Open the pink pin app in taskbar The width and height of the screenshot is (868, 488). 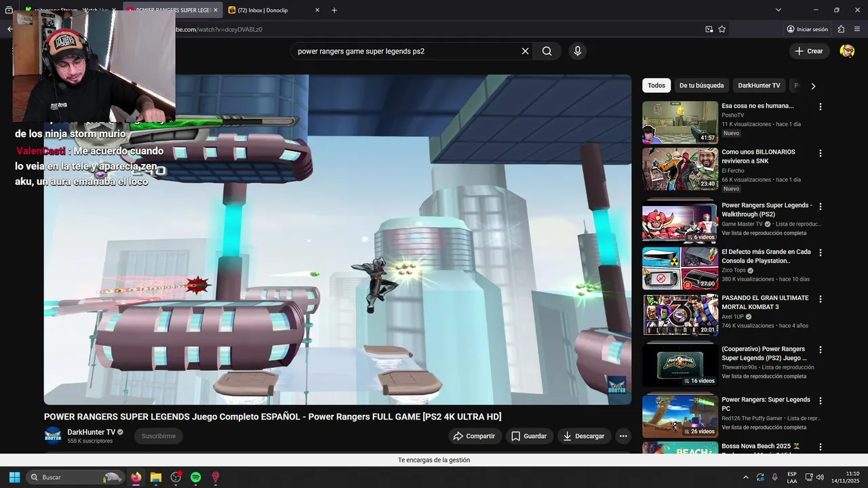click(x=216, y=477)
